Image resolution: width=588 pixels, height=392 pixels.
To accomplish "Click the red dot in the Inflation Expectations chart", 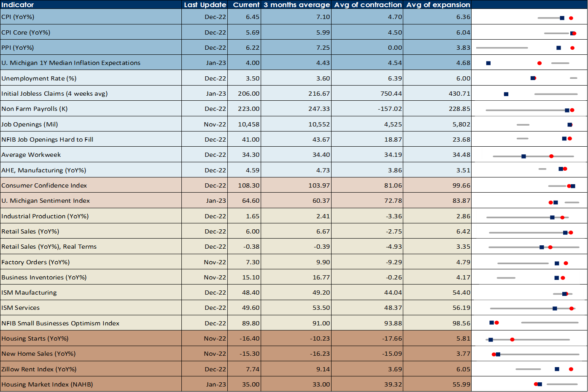I will click(539, 63).
